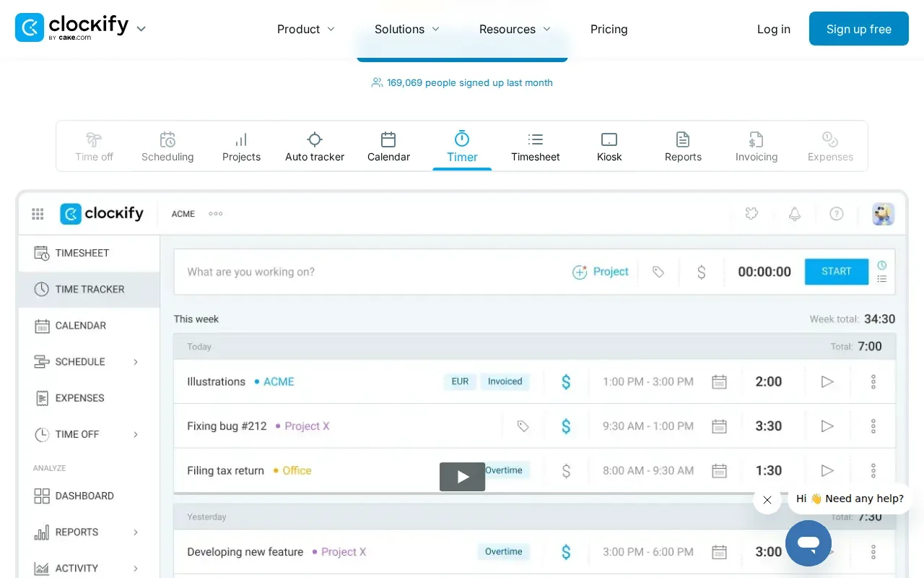Select the Invoicing feature tab
Image resolution: width=924 pixels, height=578 pixels.
tap(757, 147)
